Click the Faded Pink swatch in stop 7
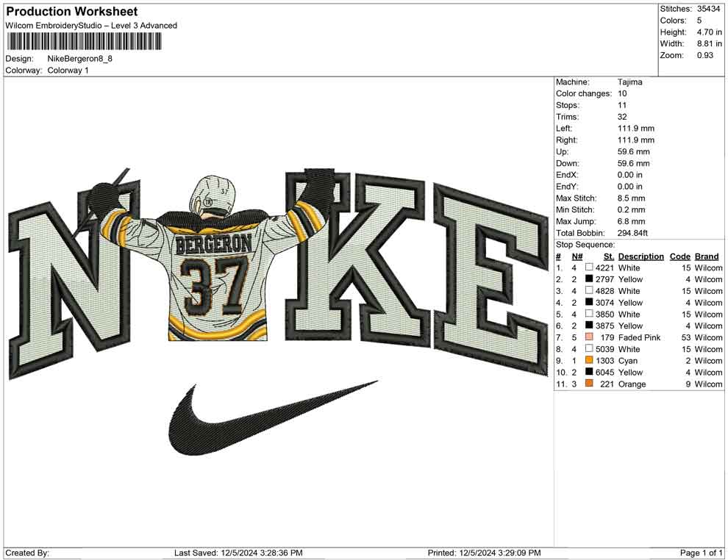The height and width of the screenshot is (560, 728). click(588, 337)
